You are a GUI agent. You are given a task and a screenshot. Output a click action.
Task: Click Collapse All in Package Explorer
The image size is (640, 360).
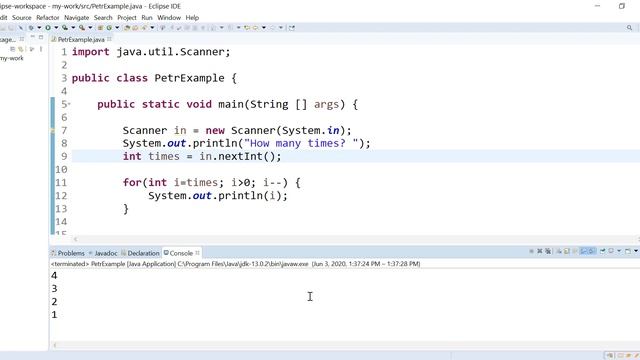tap(12, 49)
